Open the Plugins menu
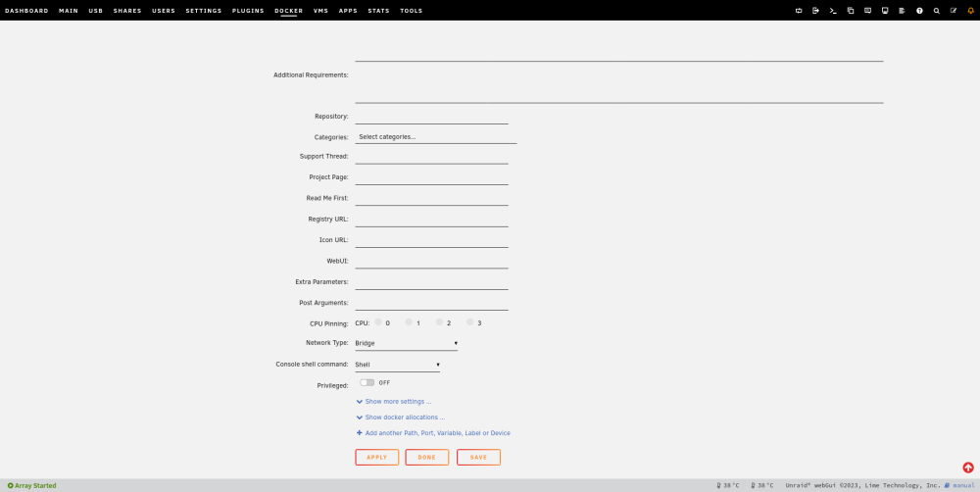The height and width of the screenshot is (492, 980). pyautogui.click(x=248, y=11)
